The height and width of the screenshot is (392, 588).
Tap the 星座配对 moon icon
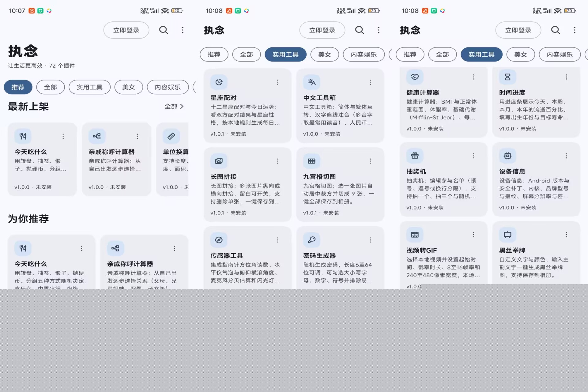click(x=219, y=82)
